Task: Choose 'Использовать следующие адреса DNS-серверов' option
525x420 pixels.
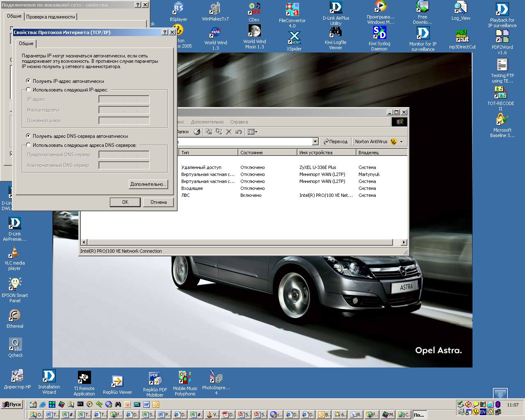Action: tap(28, 145)
